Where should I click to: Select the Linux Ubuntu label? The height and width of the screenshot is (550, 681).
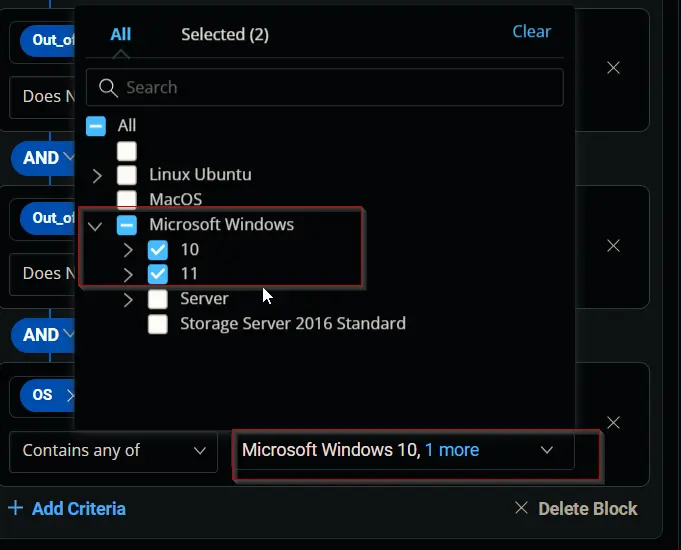200,175
